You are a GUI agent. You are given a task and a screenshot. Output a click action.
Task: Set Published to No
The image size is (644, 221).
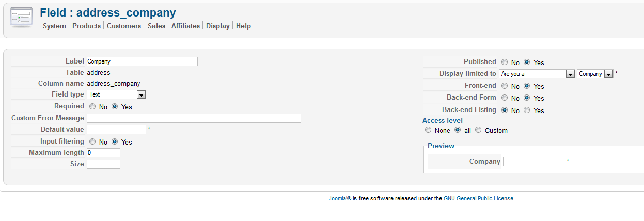pyautogui.click(x=505, y=62)
